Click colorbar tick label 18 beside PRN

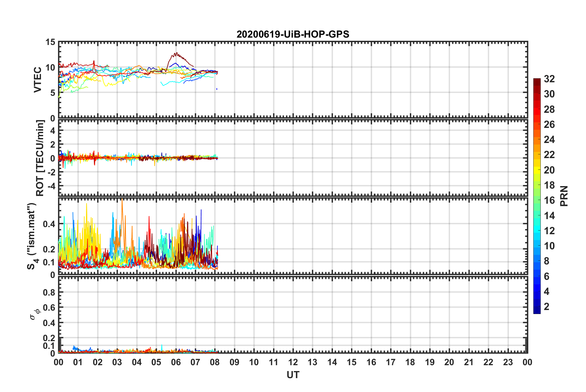tap(549, 185)
